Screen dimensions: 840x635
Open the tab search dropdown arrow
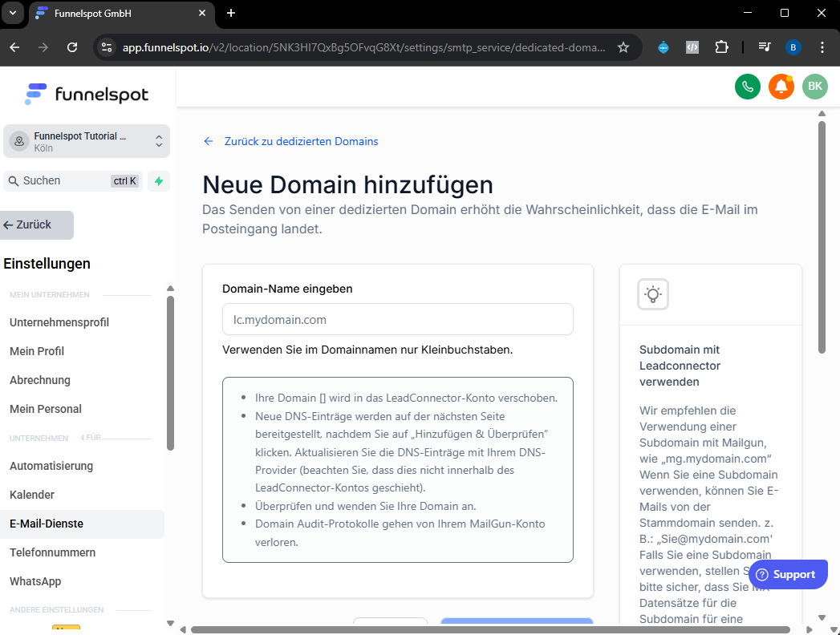[12, 13]
